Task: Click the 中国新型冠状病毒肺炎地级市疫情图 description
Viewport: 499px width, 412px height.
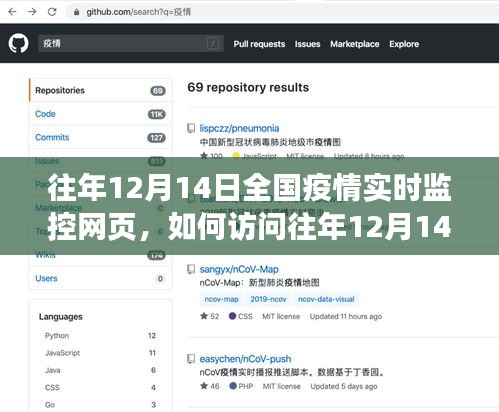Action: coord(270,143)
